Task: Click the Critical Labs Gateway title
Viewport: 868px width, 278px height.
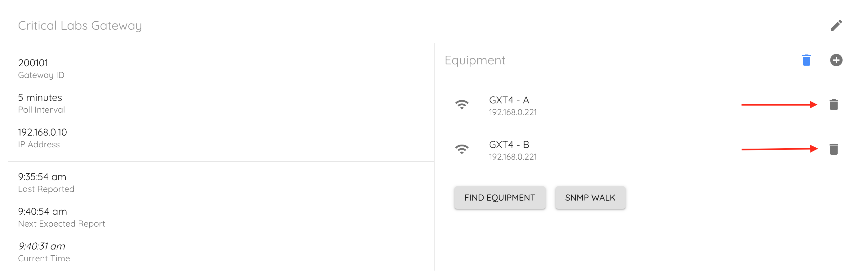Action: (80, 26)
